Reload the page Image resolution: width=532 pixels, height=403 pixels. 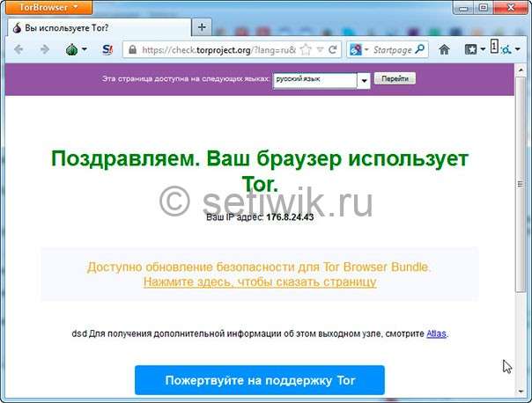[333, 50]
